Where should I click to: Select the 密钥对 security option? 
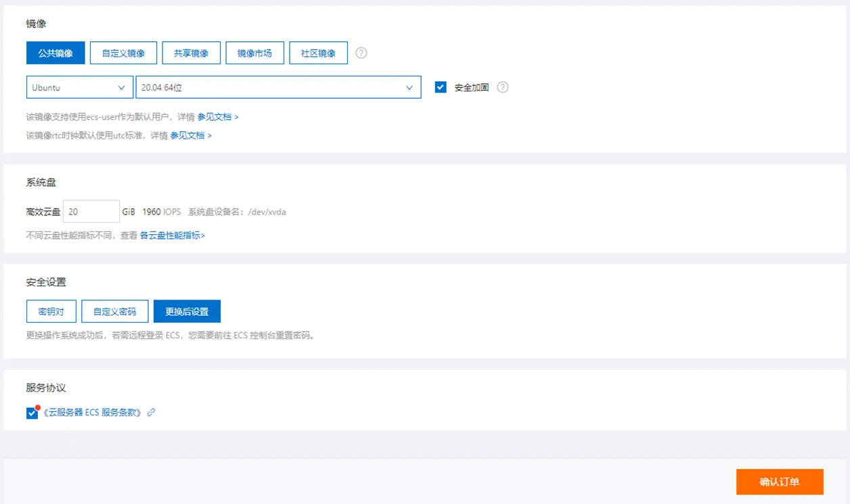51,311
